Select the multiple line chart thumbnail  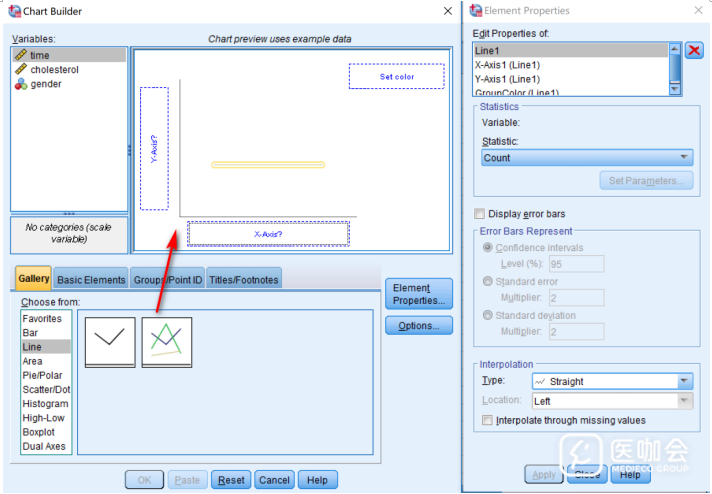click(167, 341)
